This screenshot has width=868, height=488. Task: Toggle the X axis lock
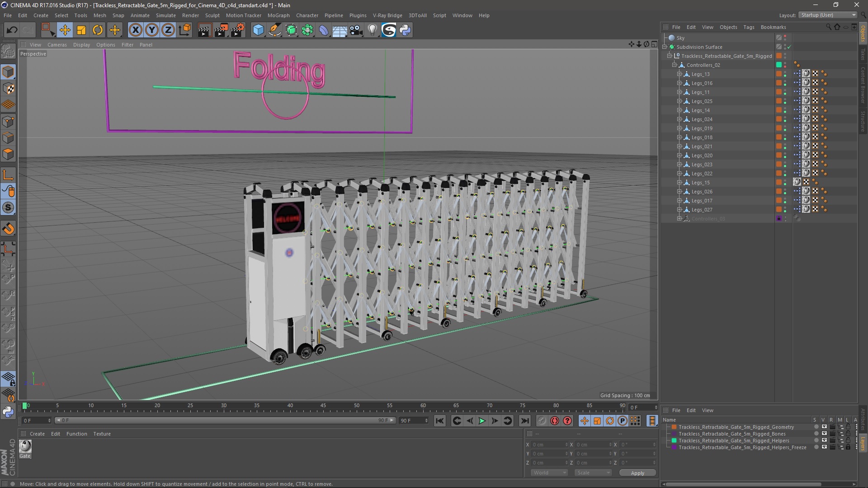pyautogui.click(x=135, y=30)
